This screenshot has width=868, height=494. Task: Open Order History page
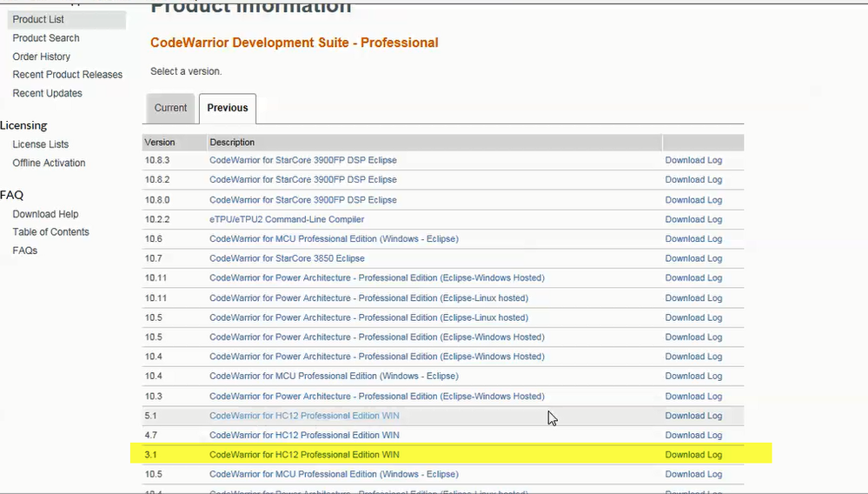[x=42, y=57]
